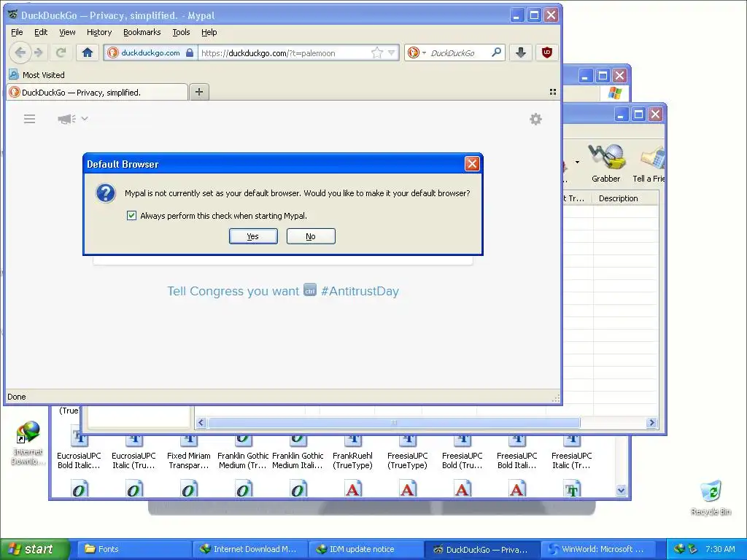Click the megaphone announcements icon

click(66, 119)
